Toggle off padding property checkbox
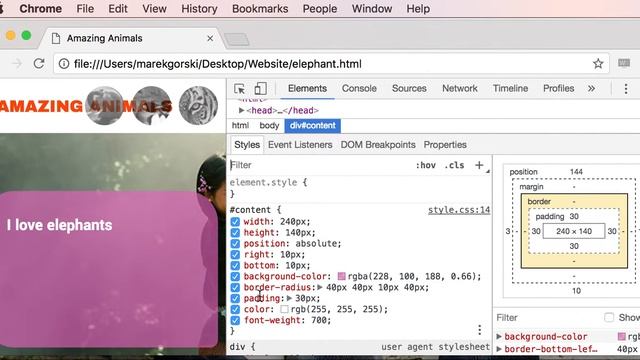The height and width of the screenshot is (360, 640). point(235,298)
